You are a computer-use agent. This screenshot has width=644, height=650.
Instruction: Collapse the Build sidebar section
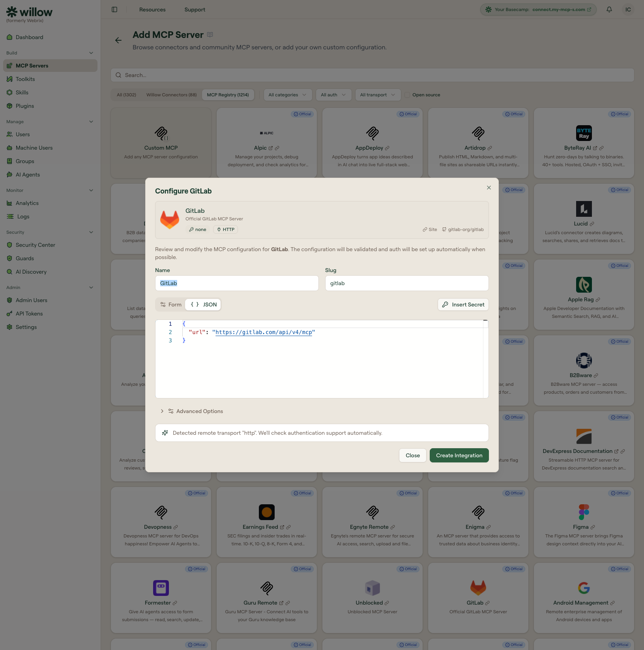91,53
